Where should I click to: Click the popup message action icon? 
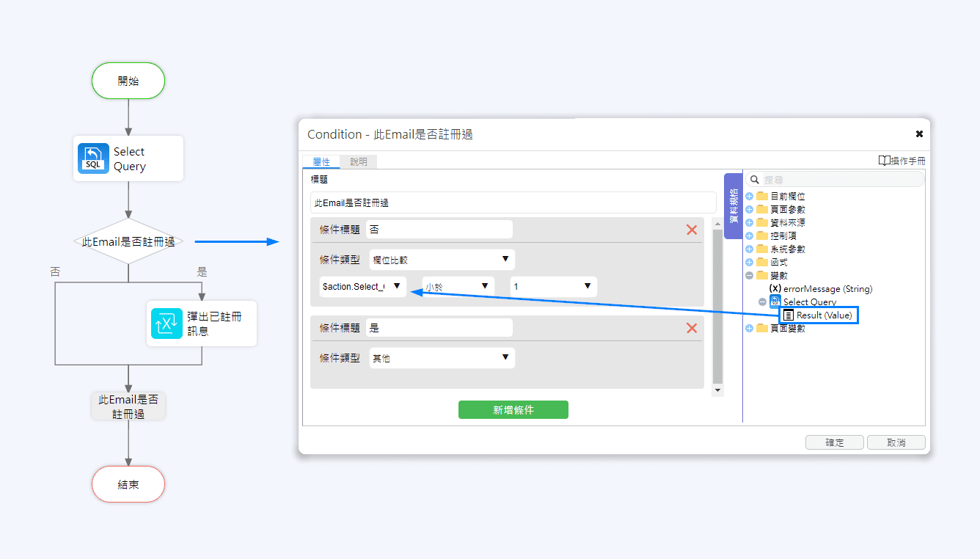[167, 324]
